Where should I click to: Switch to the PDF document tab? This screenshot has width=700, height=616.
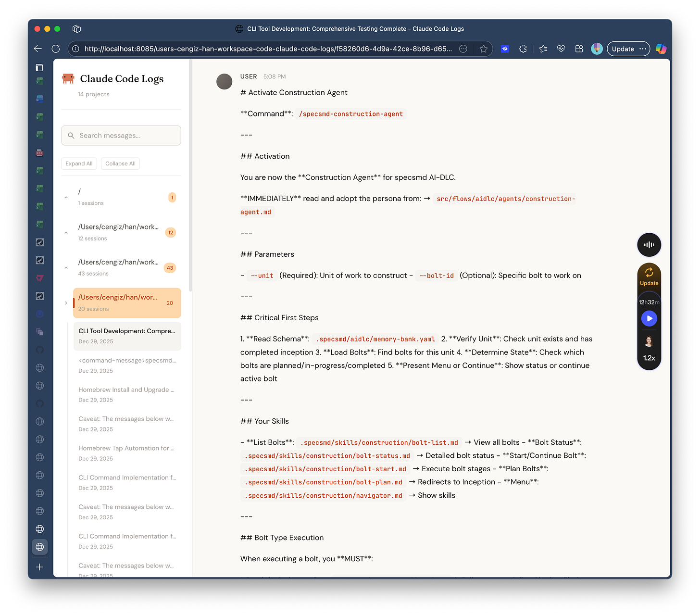(40, 153)
